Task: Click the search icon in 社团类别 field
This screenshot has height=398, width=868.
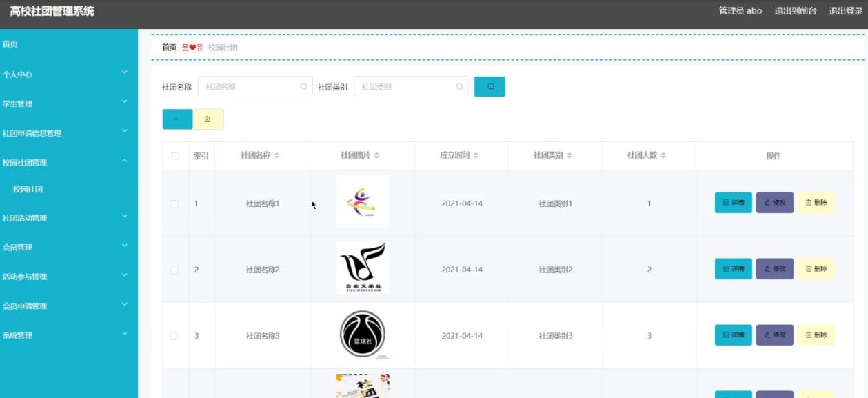Action: [x=459, y=87]
